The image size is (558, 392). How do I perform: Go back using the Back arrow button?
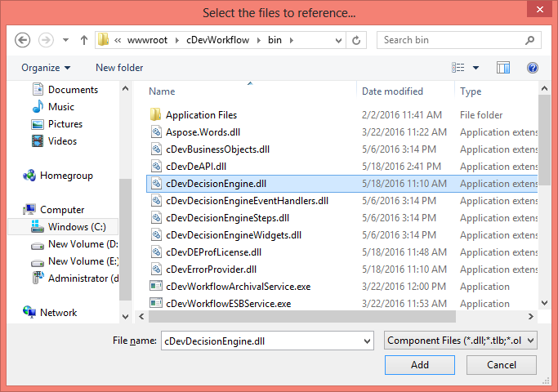[x=22, y=40]
